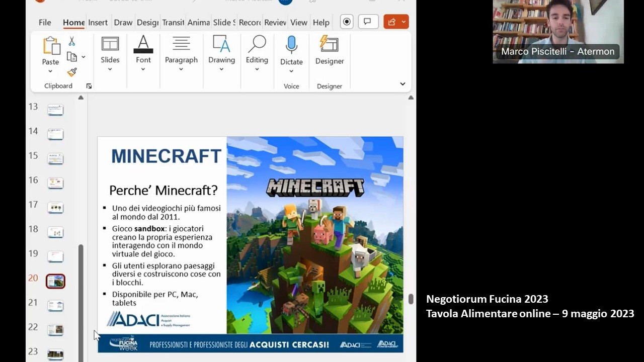The image size is (644, 362).
Task: Click the 'Perche' Minecraft?' heading
Action: point(164,191)
